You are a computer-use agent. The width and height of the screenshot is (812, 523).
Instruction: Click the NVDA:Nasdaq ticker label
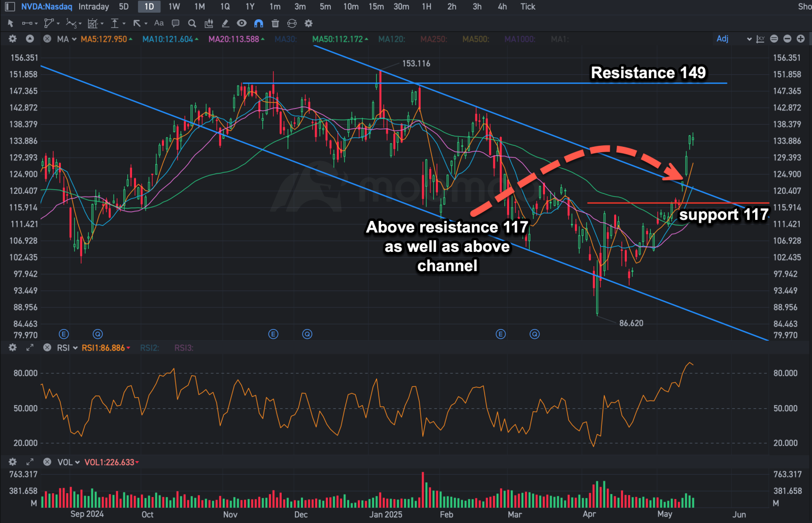[47, 7]
